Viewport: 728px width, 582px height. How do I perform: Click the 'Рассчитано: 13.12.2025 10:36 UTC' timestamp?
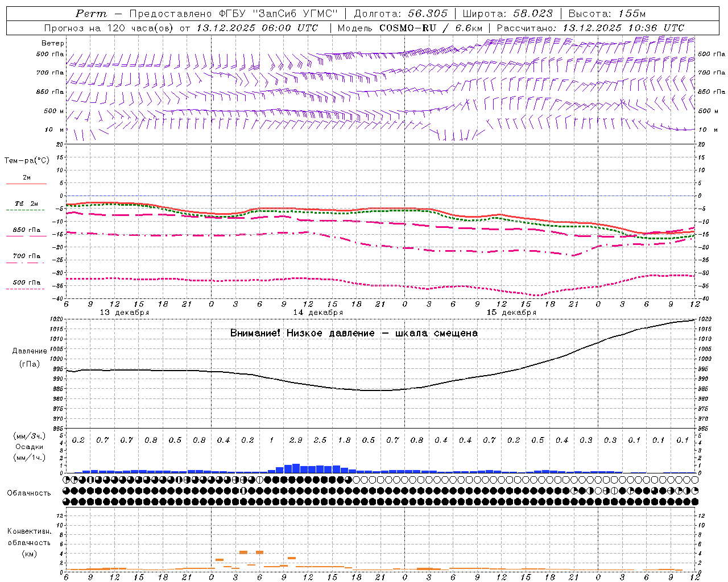tap(590, 28)
